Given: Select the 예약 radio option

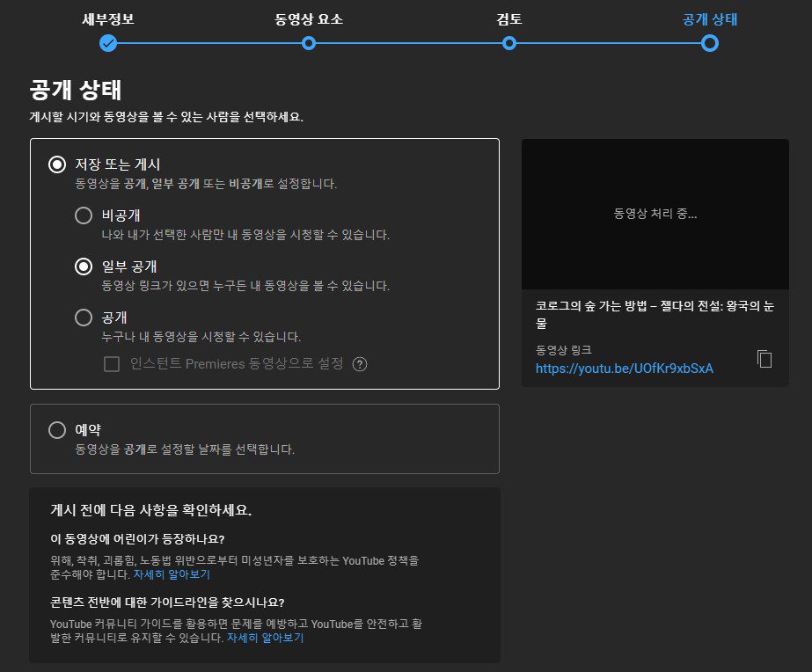Looking at the screenshot, I should [57, 430].
